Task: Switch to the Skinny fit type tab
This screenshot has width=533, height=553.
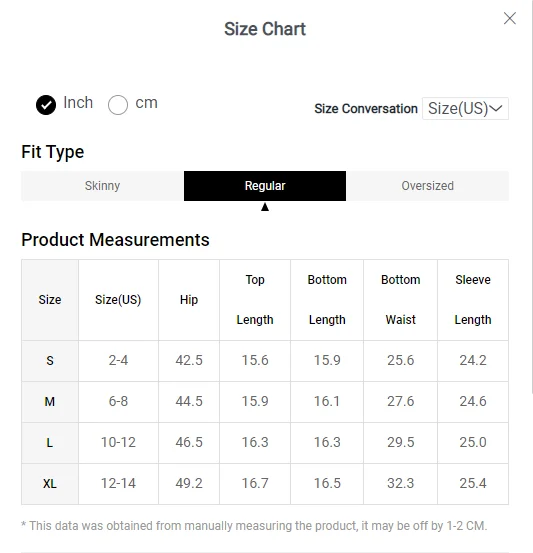Action: [x=102, y=186]
